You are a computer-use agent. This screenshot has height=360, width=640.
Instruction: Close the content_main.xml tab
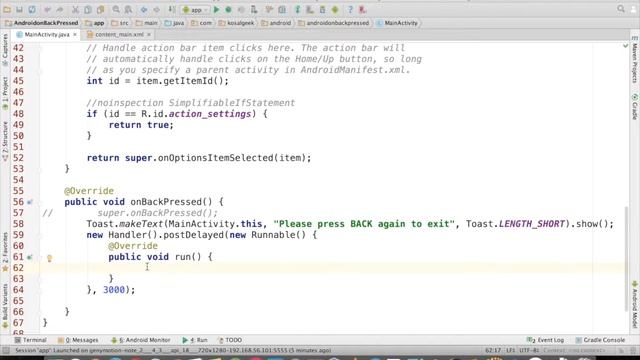pos(149,35)
